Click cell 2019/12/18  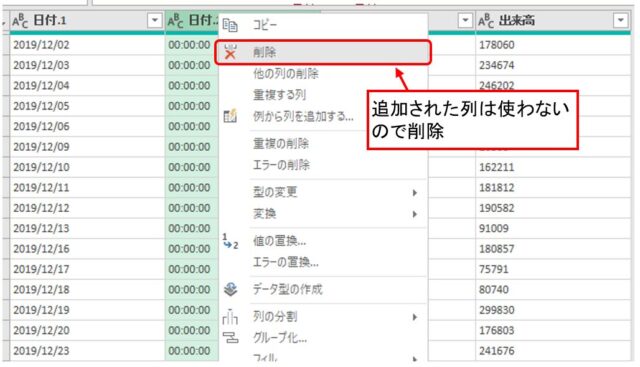[87, 290]
